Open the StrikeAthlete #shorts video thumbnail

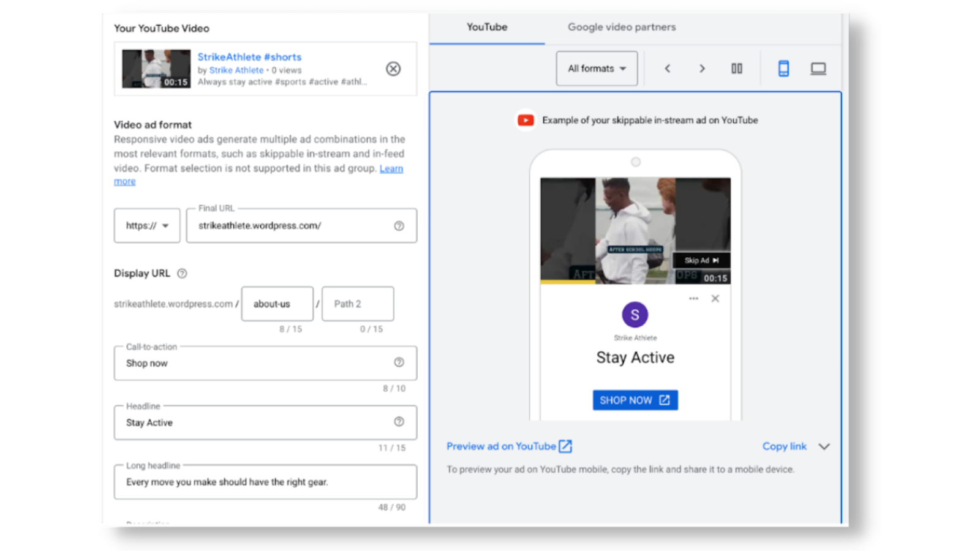(156, 69)
